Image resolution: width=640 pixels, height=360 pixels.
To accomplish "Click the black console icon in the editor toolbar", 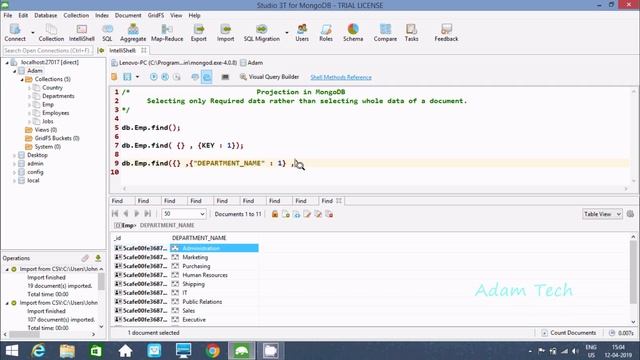I will point(225,77).
